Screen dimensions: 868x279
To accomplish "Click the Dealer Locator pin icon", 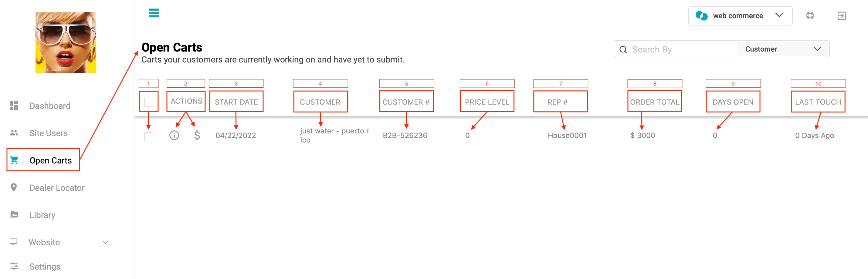I will 14,187.
